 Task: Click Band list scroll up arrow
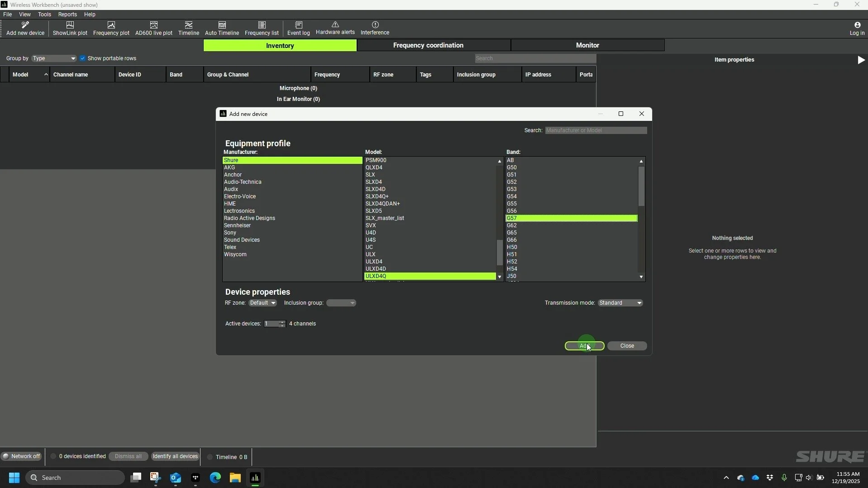[641, 161]
